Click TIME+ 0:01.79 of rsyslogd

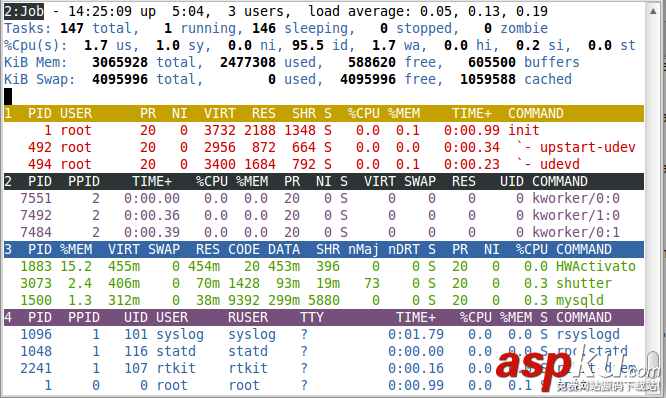(416, 334)
